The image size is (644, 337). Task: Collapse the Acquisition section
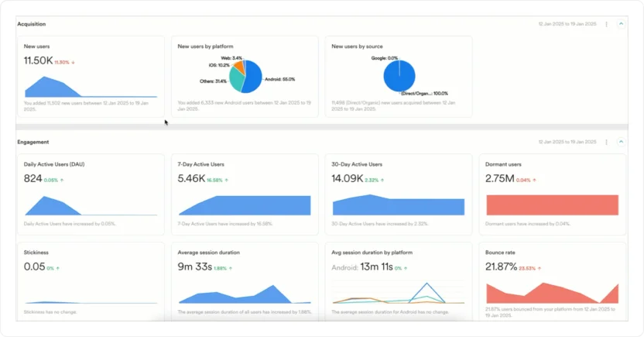(621, 24)
